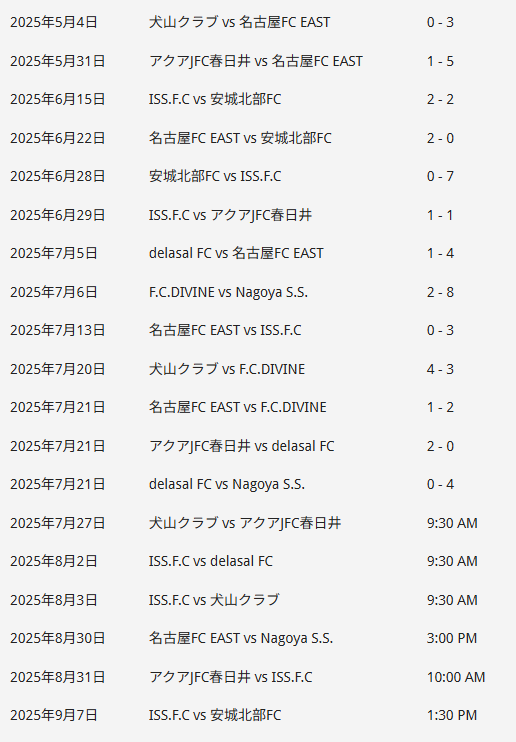Open the 犬山クラブ vs アクアJFC春日井 fixture
516x742 pixels.
click(245, 523)
